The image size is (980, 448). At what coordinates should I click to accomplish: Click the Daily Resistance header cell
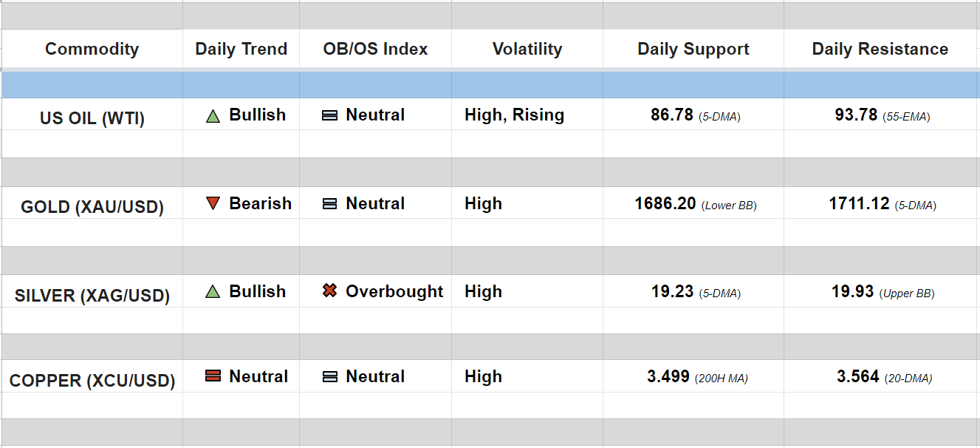[880, 50]
